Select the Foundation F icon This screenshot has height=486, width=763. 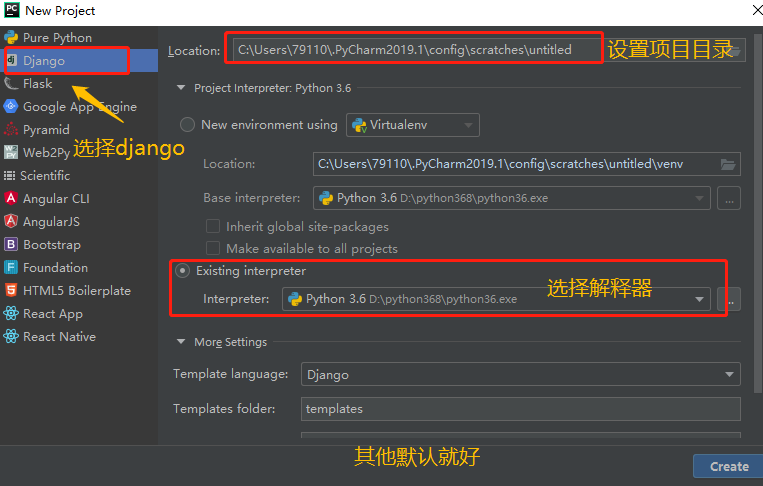(x=11, y=268)
